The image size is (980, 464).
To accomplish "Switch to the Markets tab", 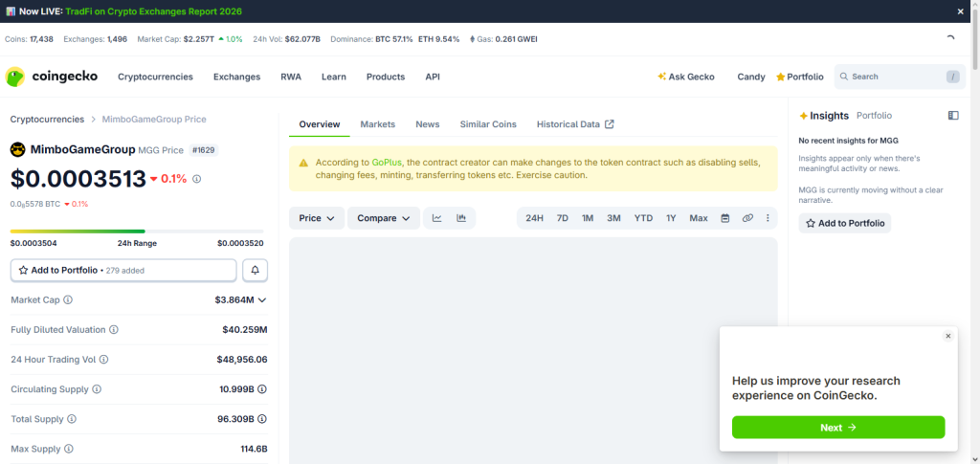I will coord(378,124).
